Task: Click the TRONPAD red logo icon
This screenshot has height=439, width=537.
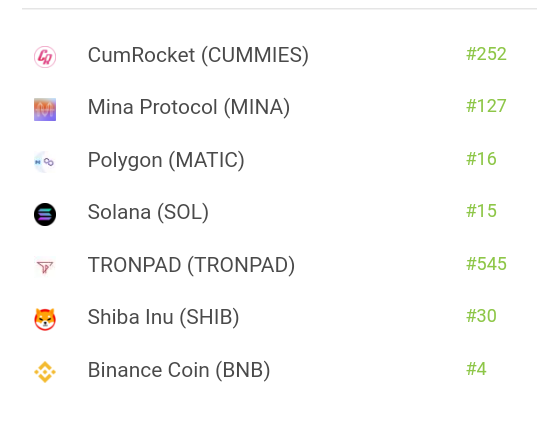Action: (x=45, y=267)
